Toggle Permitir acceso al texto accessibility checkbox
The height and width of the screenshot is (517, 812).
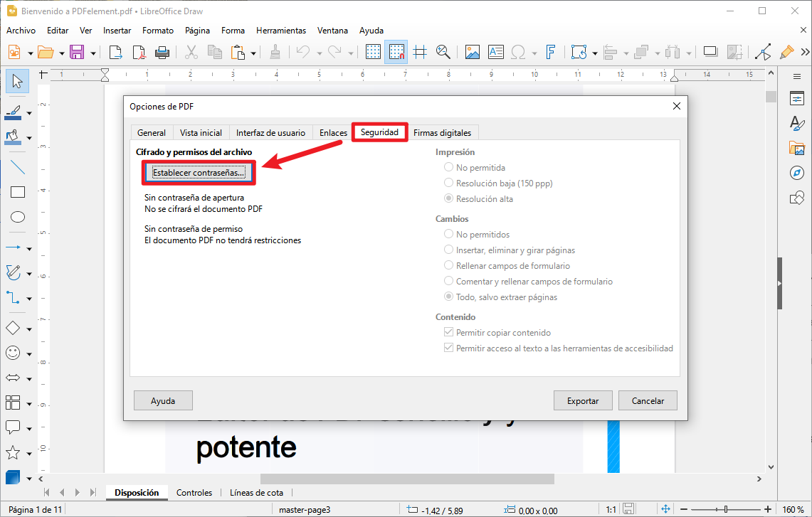448,348
